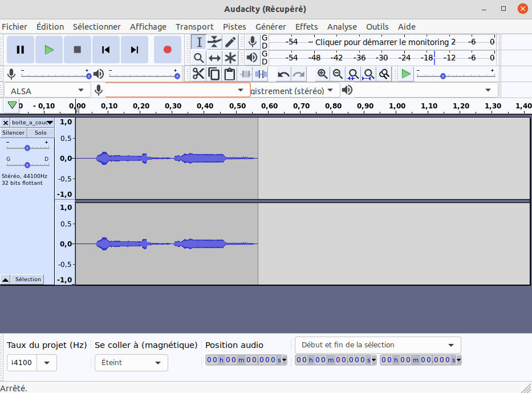This screenshot has width=532, height=393.
Task: Open the Affichage menu
Action: (x=148, y=27)
